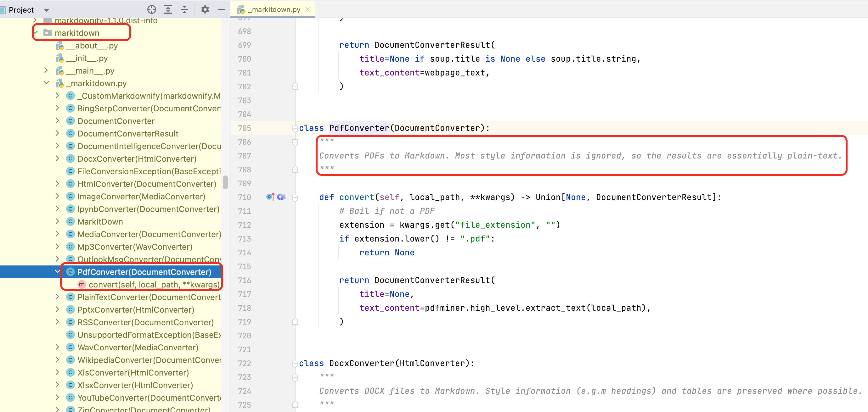Image resolution: width=868 pixels, height=412 pixels.
Task: Select WikipediaConverter class in structure tree
Action: (x=149, y=360)
